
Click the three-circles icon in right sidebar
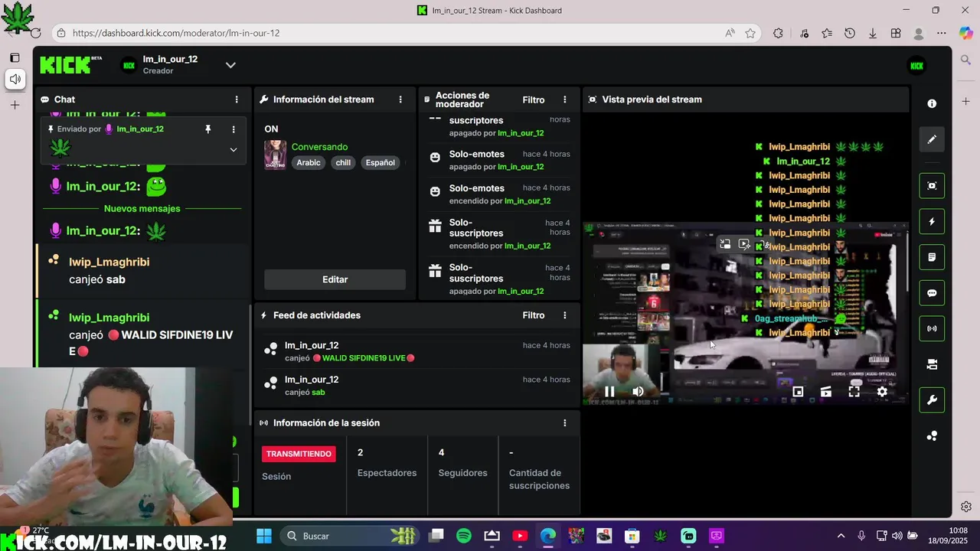pyautogui.click(x=932, y=435)
